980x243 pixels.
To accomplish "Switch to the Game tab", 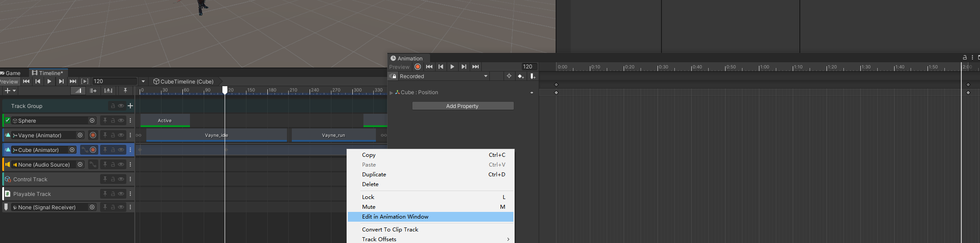I will [x=12, y=73].
